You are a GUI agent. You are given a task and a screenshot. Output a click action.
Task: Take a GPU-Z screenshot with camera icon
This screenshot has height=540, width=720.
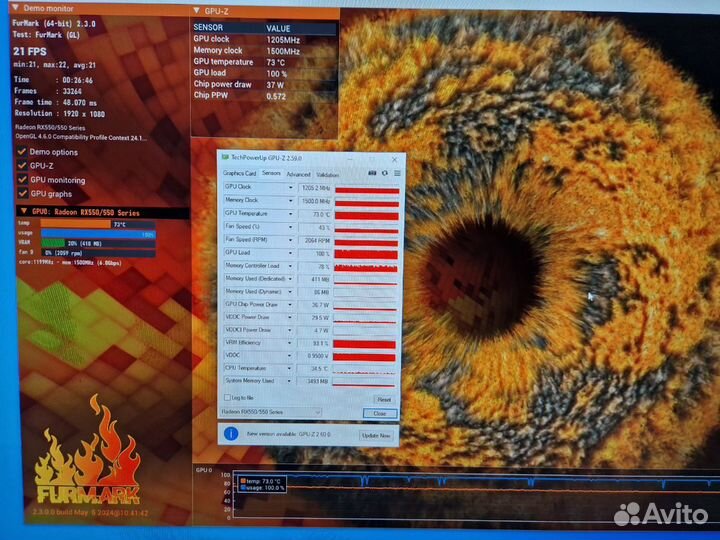pyautogui.click(x=372, y=173)
